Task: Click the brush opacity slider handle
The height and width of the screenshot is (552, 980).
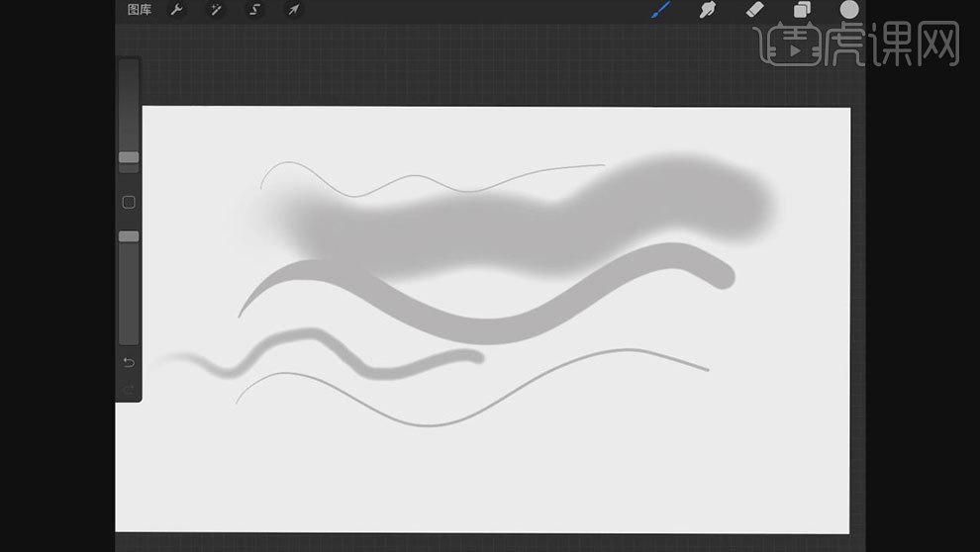Action: point(129,236)
